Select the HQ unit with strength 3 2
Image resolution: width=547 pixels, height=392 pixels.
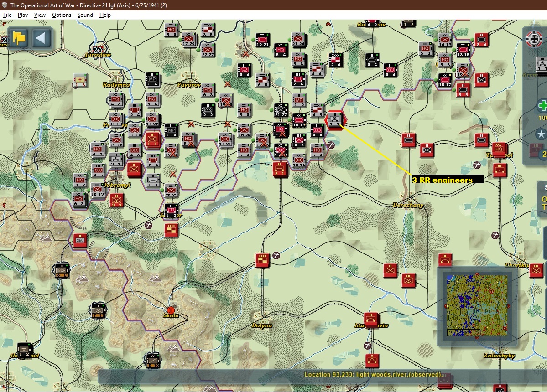pyautogui.click(x=80, y=181)
